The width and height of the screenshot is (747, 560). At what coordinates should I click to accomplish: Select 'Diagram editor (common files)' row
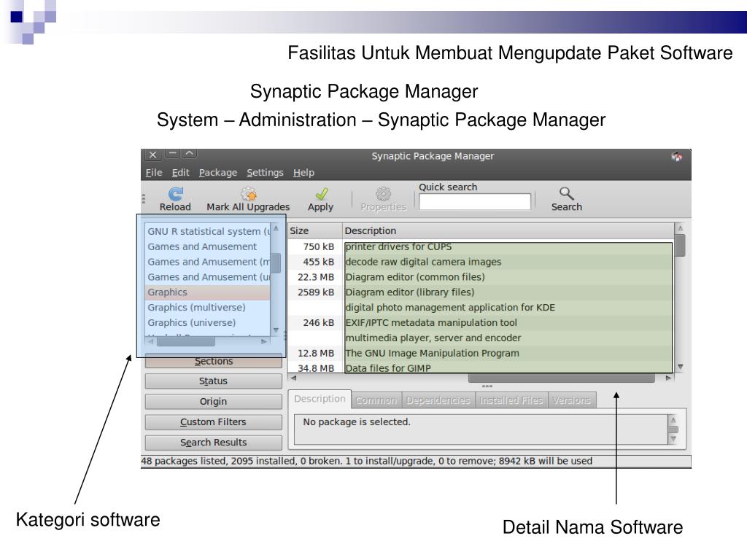481,277
